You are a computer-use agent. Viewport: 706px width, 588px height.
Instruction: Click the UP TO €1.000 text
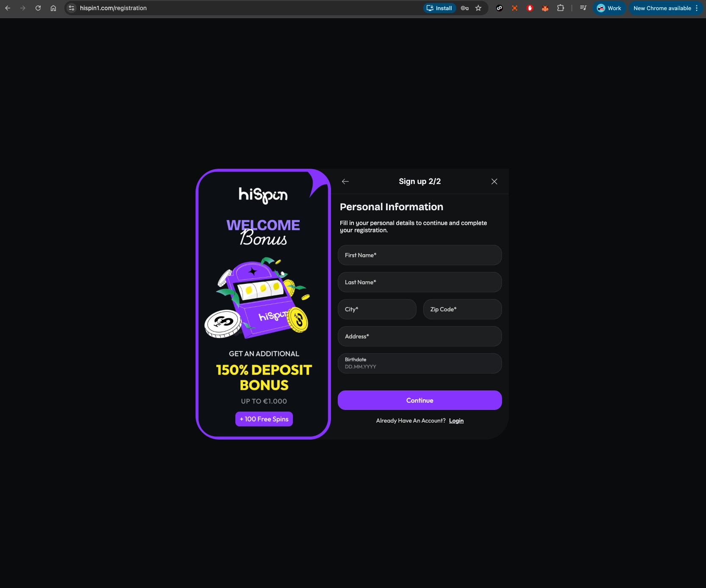tap(264, 401)
